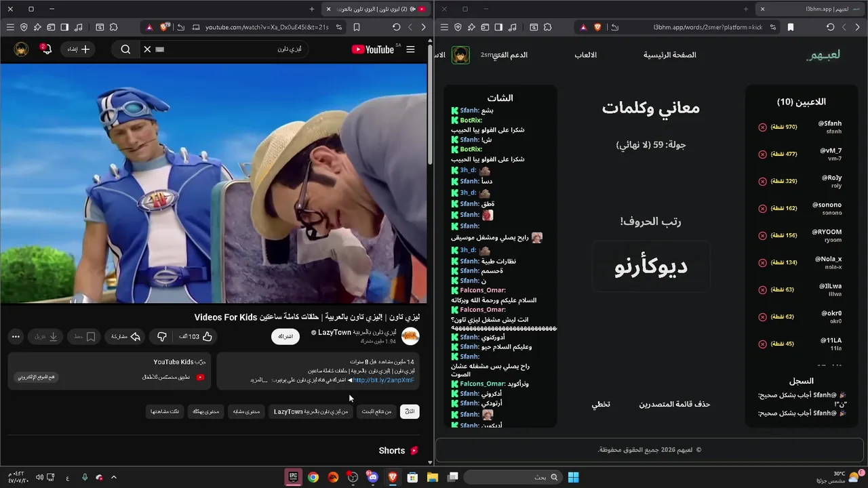Open the Windows Start button
The image size is (868, 488).
point(573,477)
